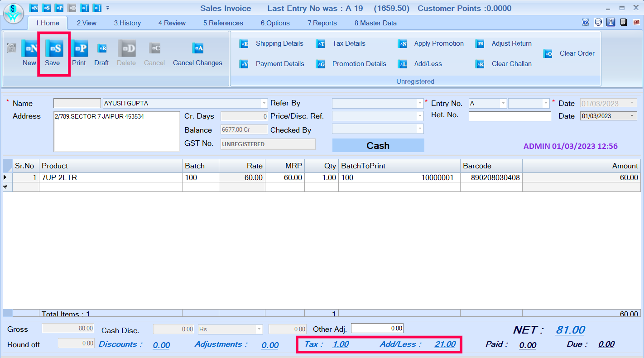Screen dimensions: 644x358
Task: Open Payment Details
Action: (272, 64)
